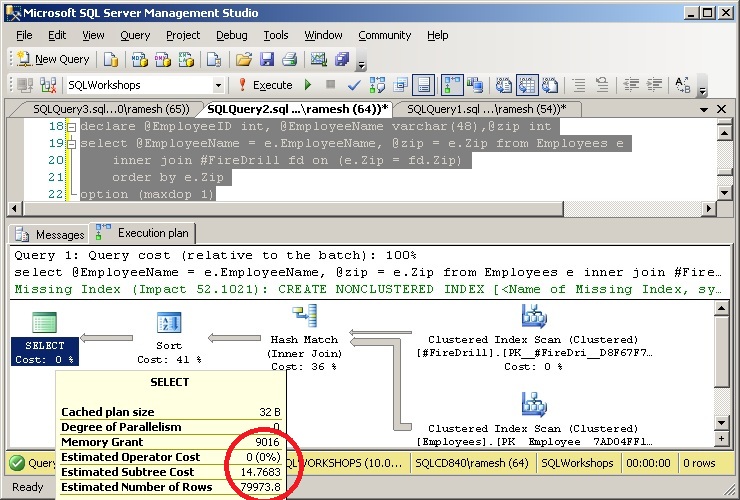
Task: Open a SQL Server Compact Query
Action: [x=214, y=59]
